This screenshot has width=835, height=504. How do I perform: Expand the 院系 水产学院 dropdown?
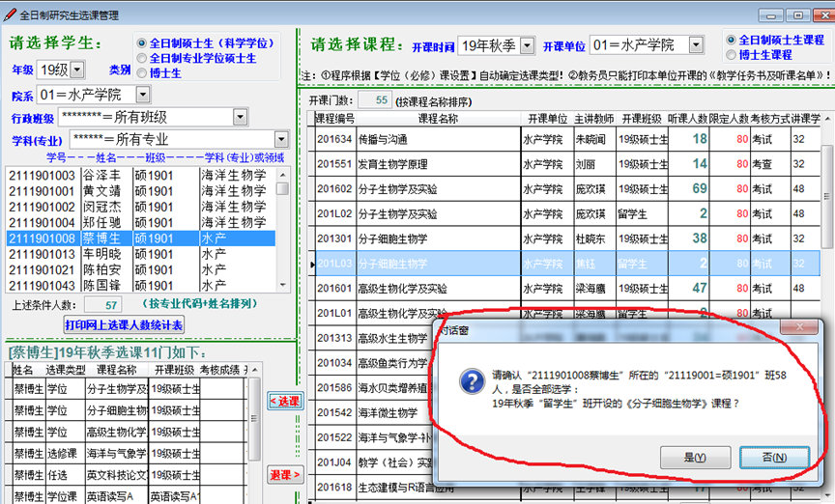(142, 95)
